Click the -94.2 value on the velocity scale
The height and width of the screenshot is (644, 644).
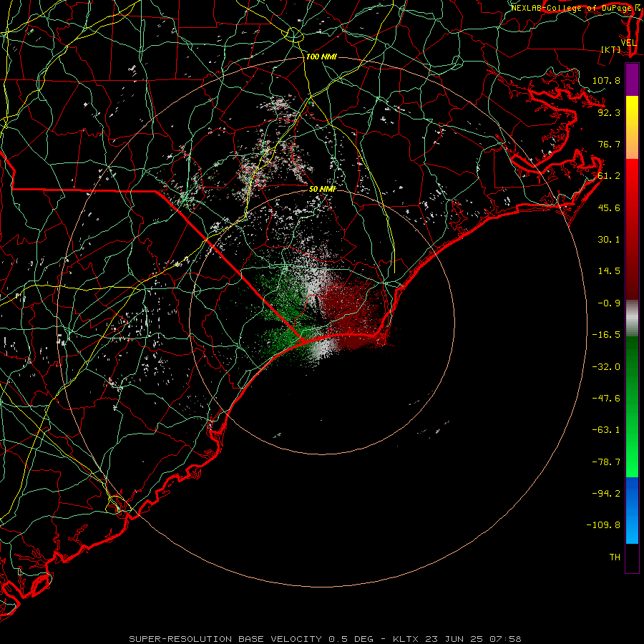606,493
